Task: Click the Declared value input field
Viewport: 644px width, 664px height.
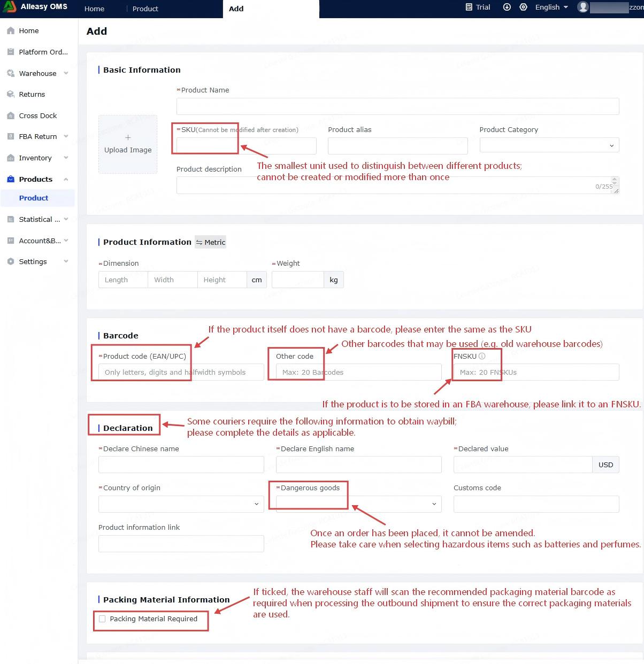Action: coord(523,465)
